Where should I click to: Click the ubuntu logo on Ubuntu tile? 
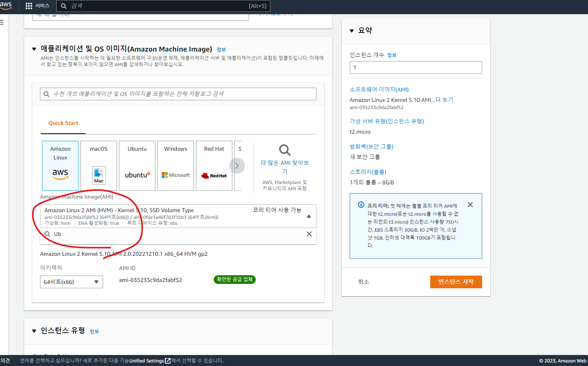coord(138,175)
